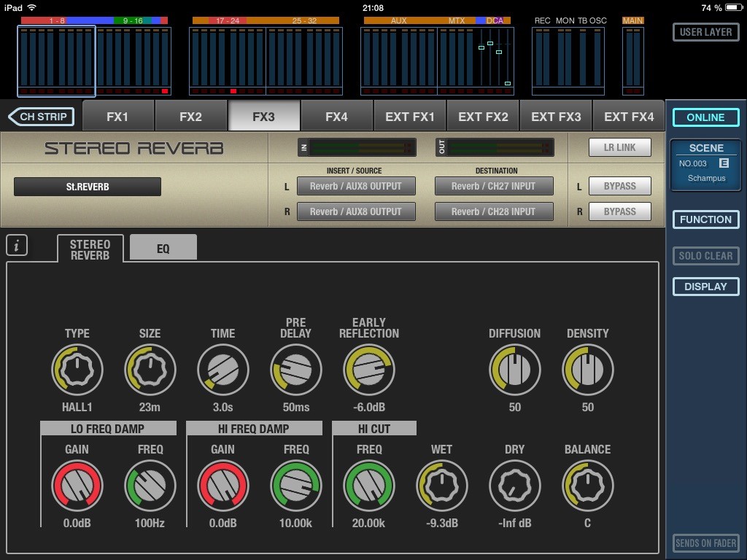Select the channels 25-32 meter bank

coord(304,61)
